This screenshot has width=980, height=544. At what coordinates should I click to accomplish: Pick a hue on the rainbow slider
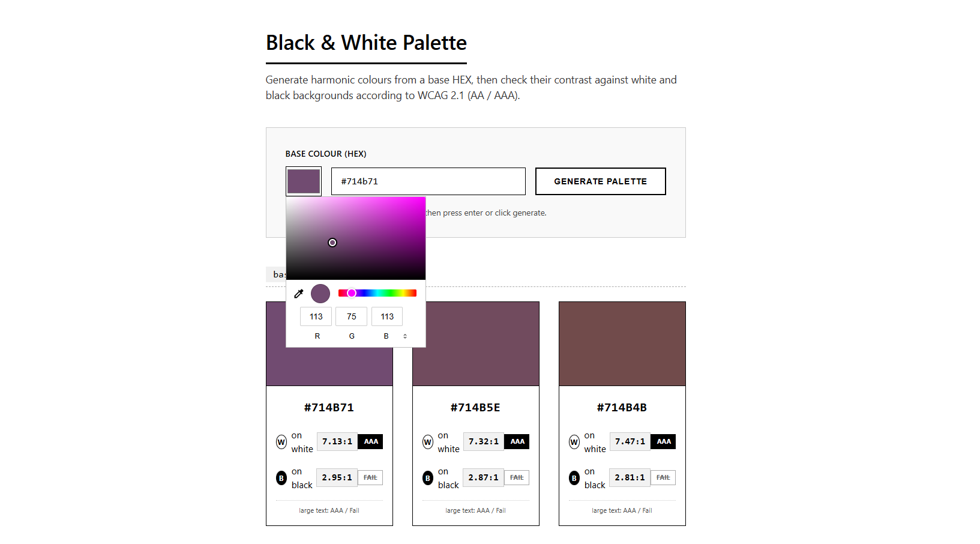click(x=378, y=292)
